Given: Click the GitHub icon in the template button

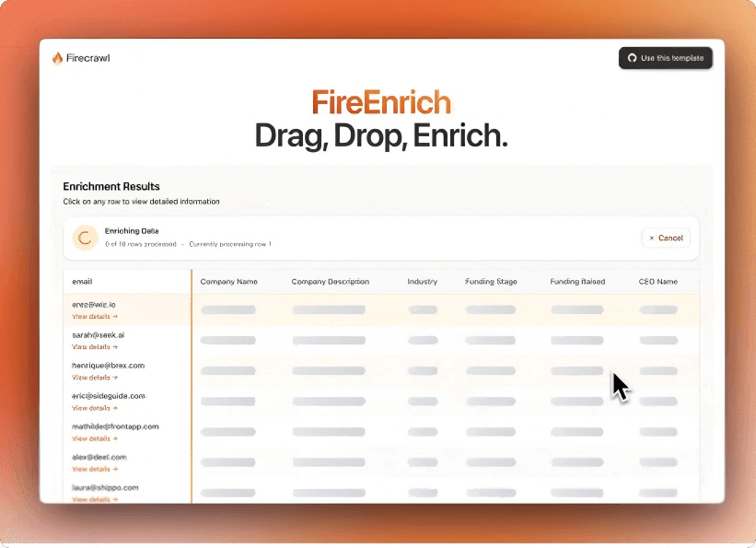Looking at the screenshot, I should tap(632, 58).
